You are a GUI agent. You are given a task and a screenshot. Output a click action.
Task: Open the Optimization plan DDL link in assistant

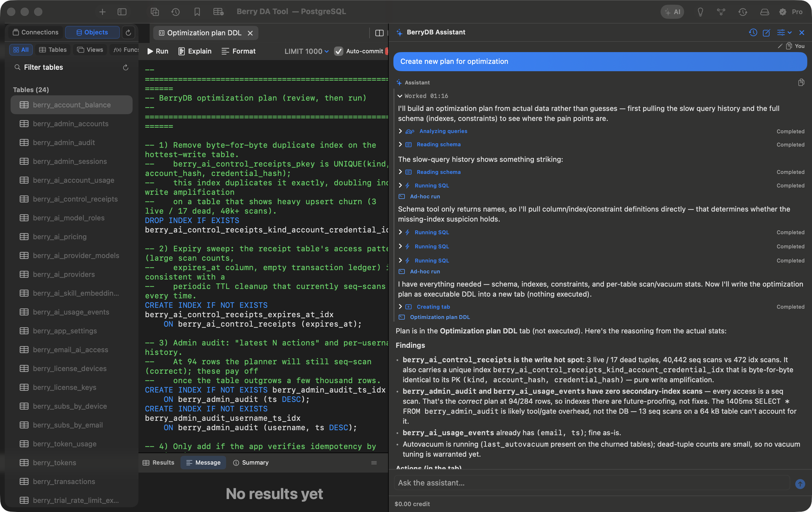(440, 317)
